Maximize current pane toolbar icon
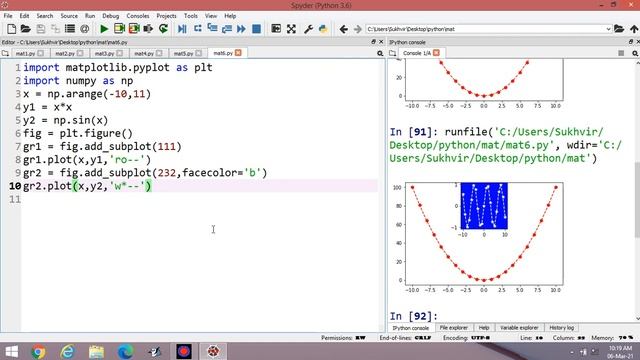 point(276,29)
